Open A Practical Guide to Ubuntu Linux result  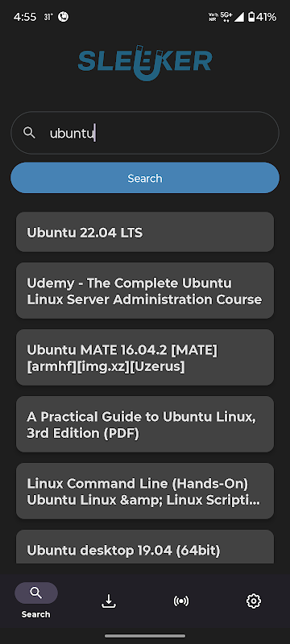point(145,424)
